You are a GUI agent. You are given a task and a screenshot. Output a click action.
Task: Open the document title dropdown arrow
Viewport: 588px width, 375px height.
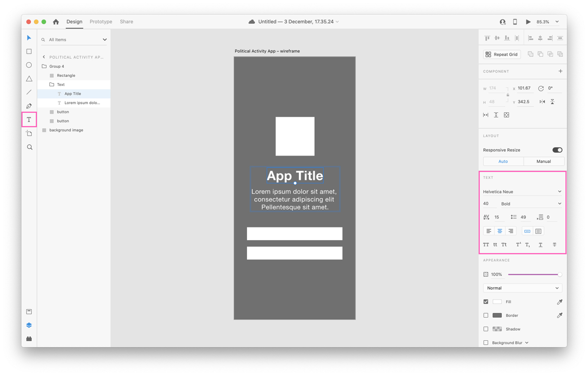[337, 22]
